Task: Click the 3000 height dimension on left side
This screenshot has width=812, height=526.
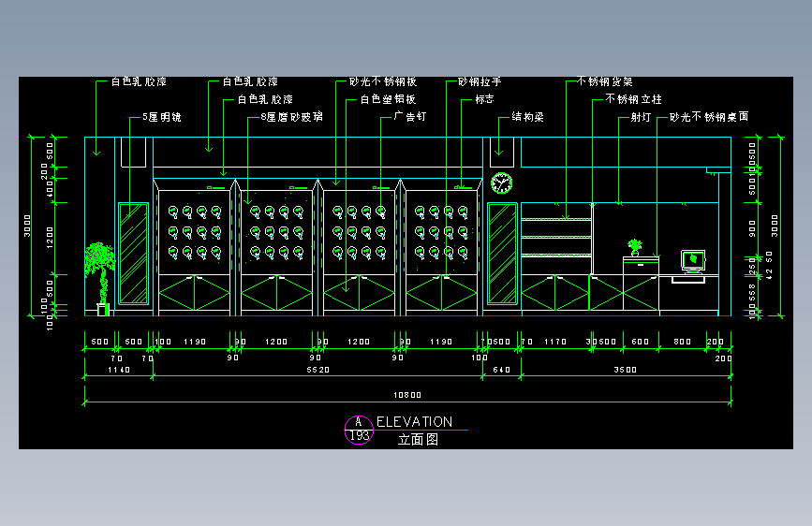Action: (x=27, y=226)
